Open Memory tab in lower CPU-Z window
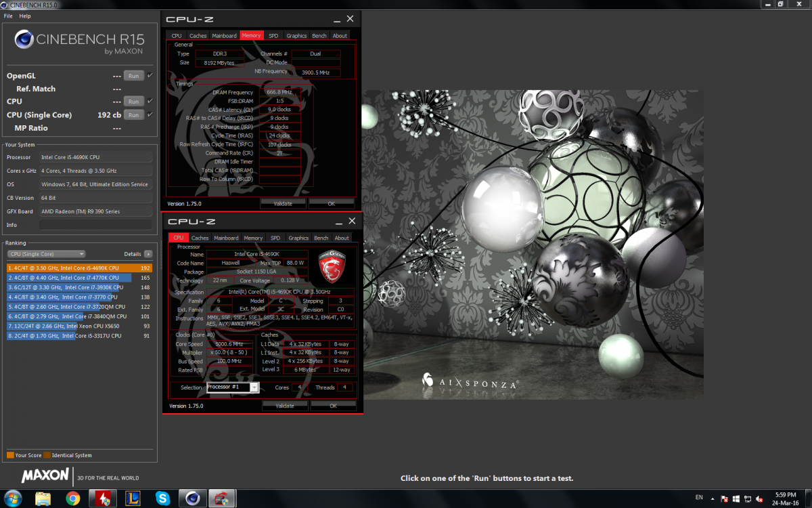 [254, 238]
